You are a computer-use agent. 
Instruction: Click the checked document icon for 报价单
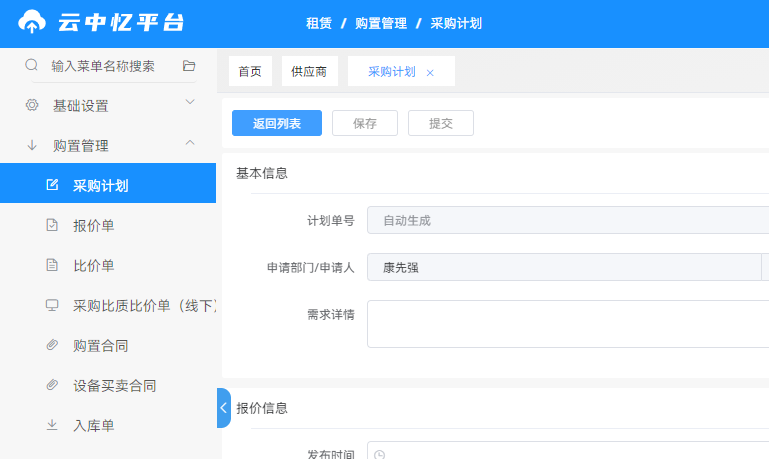pos(52,225)
